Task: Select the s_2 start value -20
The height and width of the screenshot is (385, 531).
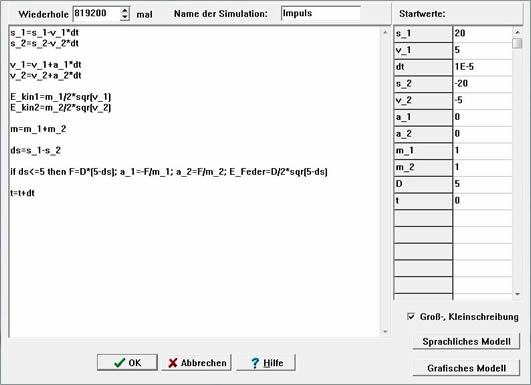Action: [x=483, y=84]
